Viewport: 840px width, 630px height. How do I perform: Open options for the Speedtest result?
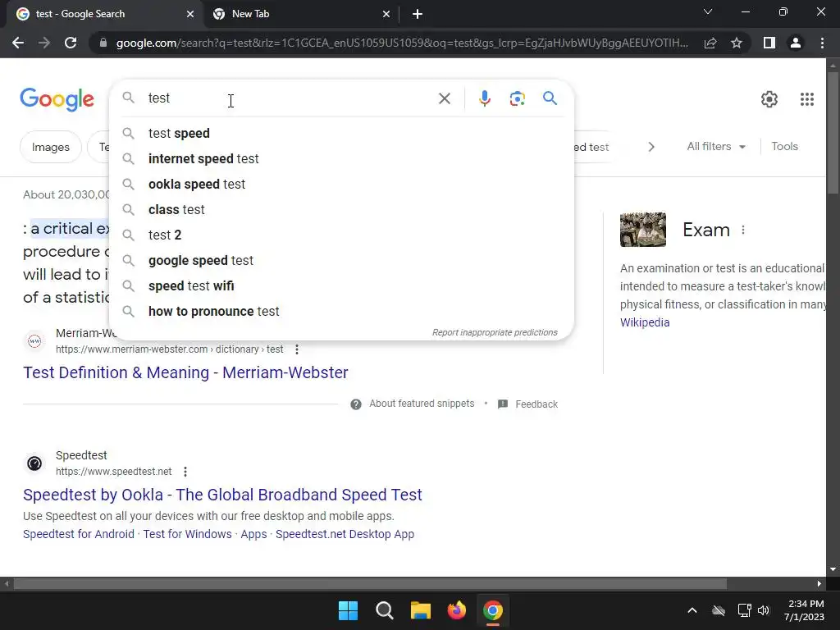pyautogui.click(x=185, y=472)
